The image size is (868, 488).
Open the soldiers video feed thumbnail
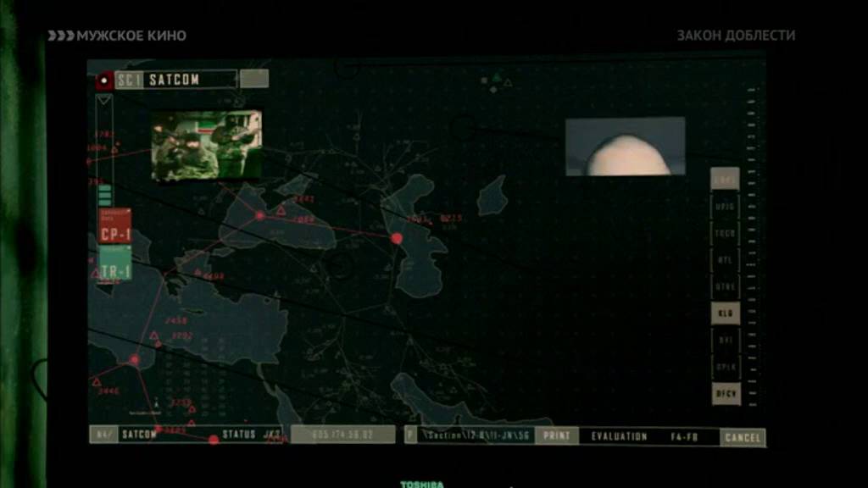tap(207, 145)
